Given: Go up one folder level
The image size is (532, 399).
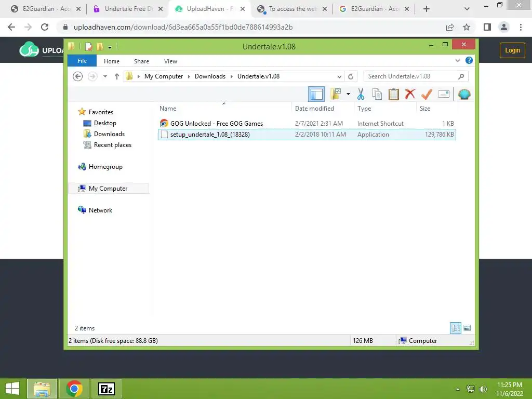Looking at the screenshot, I should tap(117, 76).
